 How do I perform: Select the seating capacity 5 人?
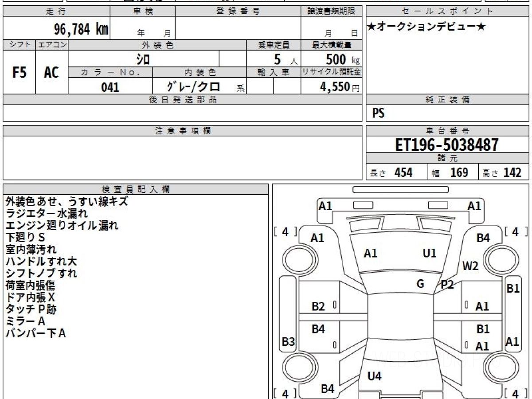(286, 59)
